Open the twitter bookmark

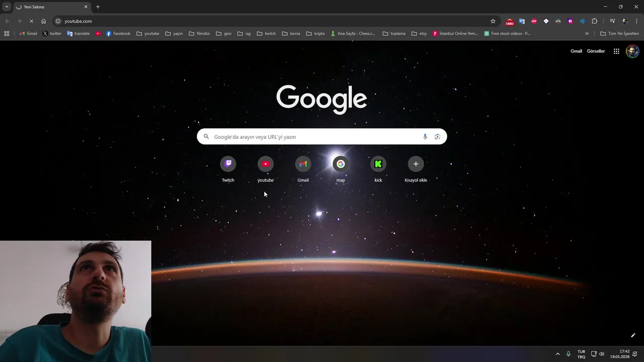coord(52,34)
